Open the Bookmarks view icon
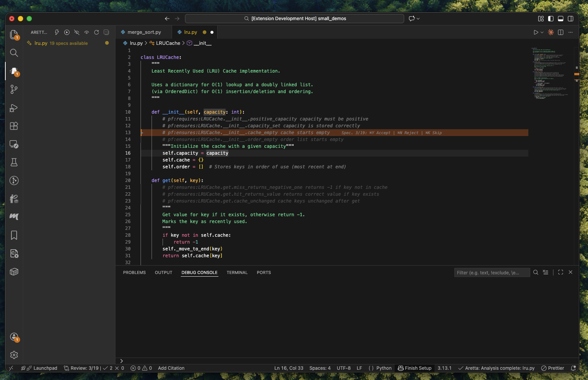 tap(14, 235)
